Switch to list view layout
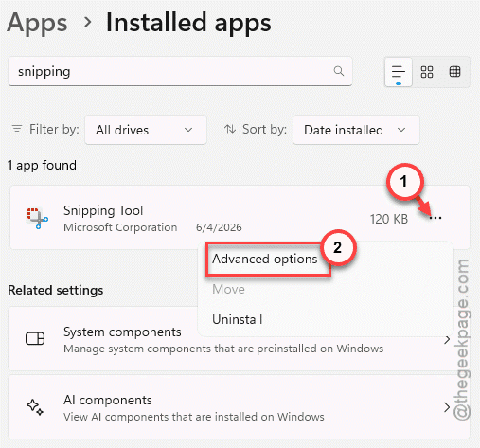Screen dimensions: 480x448 tap(399, 72)
